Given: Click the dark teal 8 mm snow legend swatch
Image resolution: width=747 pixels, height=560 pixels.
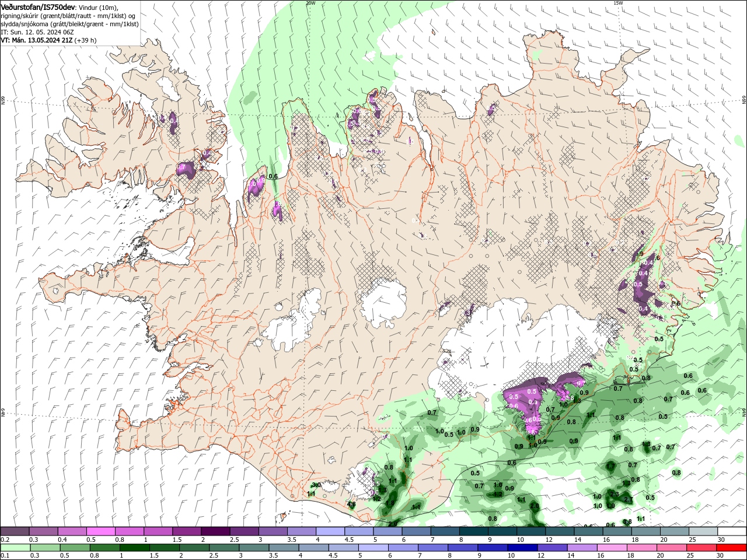Looking at the screenshot, I should tap(474, 531).
